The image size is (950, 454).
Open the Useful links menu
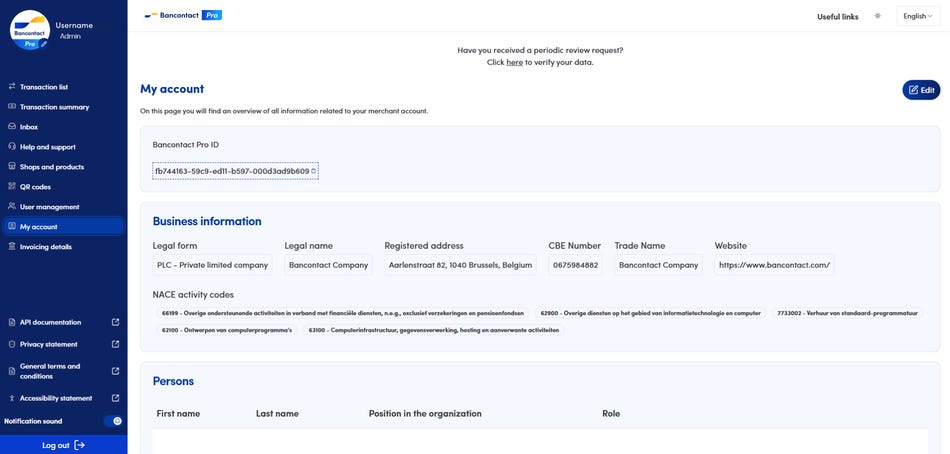point(837,16)
